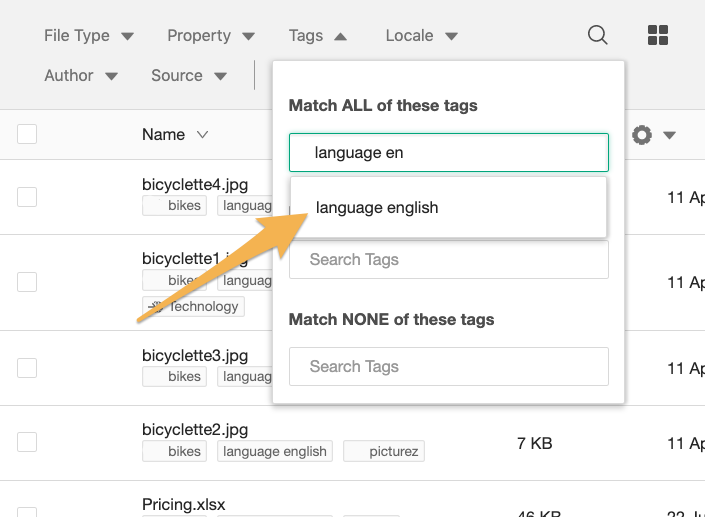The width and height of the screenshot is (705, 517).
Task: Check the box for bicyclette2.jpg
Action: point(27,442)
